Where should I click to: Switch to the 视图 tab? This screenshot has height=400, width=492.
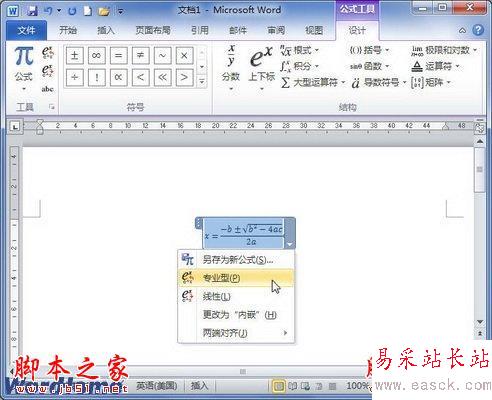(314, 31)
